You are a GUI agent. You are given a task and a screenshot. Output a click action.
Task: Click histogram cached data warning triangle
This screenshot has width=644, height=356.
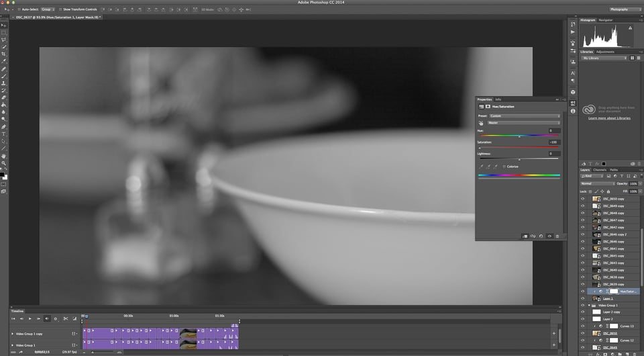click(x=630, y=28)
